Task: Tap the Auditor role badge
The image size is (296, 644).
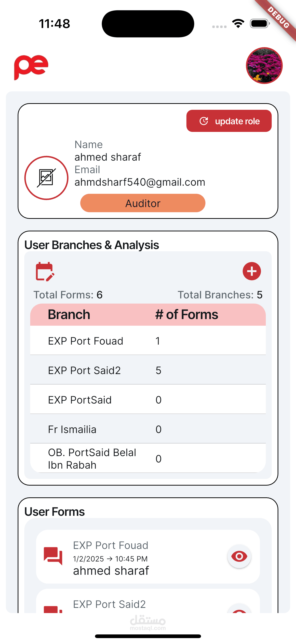Action: coord(143,203)
